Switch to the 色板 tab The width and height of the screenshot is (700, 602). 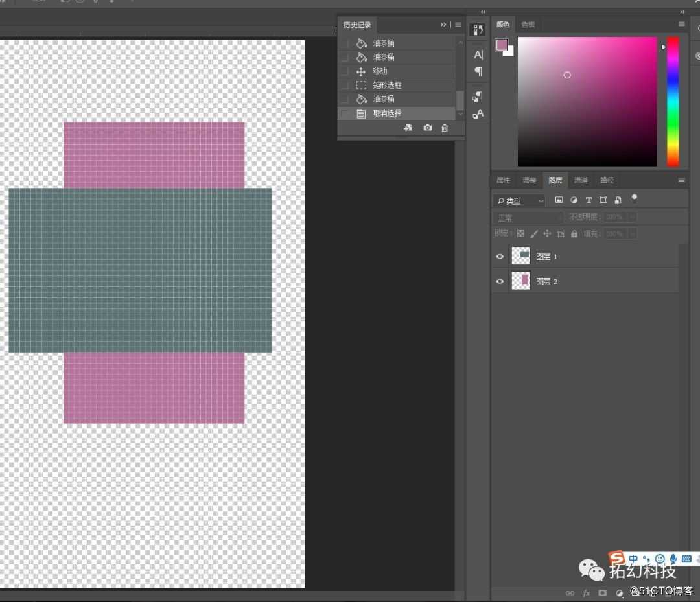(x=528, y=25)
